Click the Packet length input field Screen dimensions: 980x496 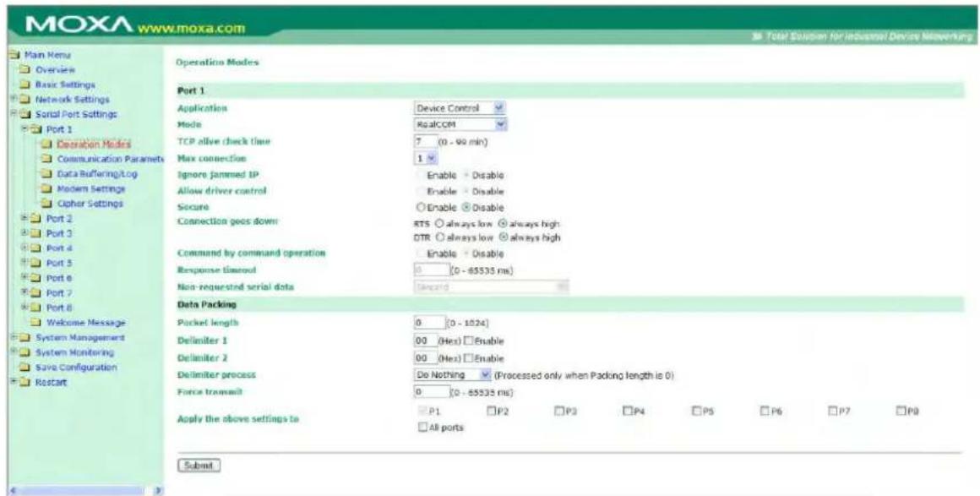click(429, 324)
